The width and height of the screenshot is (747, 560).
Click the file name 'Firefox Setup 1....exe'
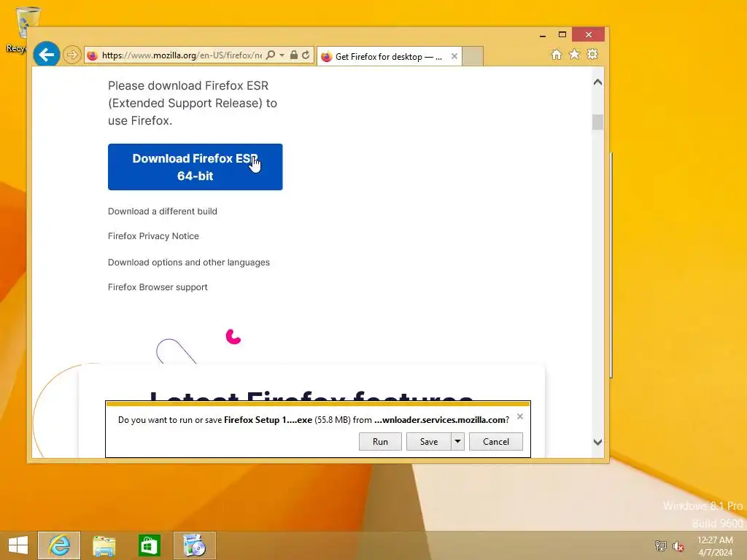point(268,420)
